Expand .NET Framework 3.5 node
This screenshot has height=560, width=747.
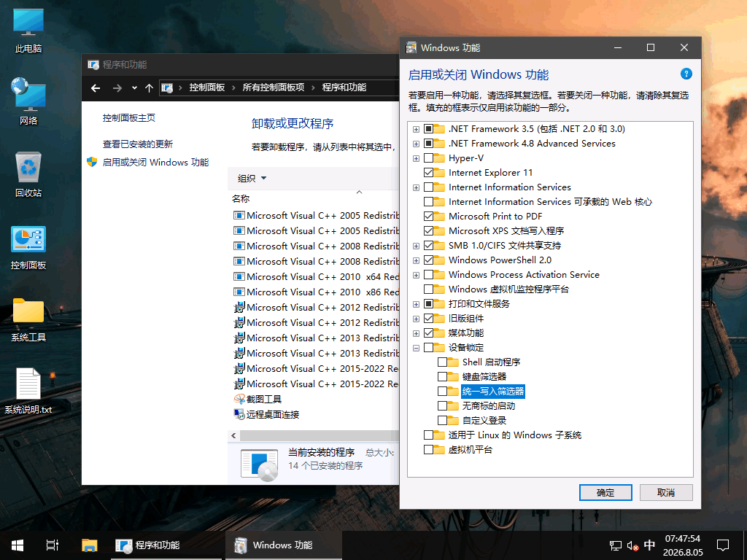coord(416,129)
